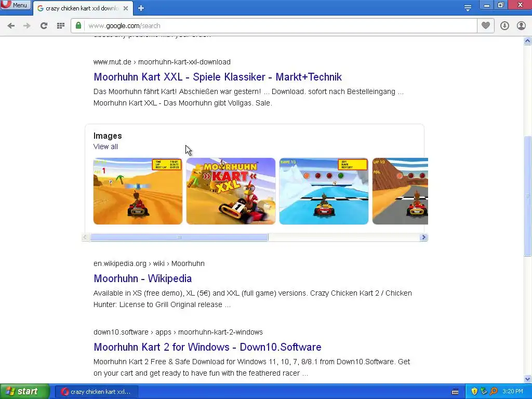Close the crazy chicken kart tab
Screen dimensions: 532x399
click(x=126, y=8)
